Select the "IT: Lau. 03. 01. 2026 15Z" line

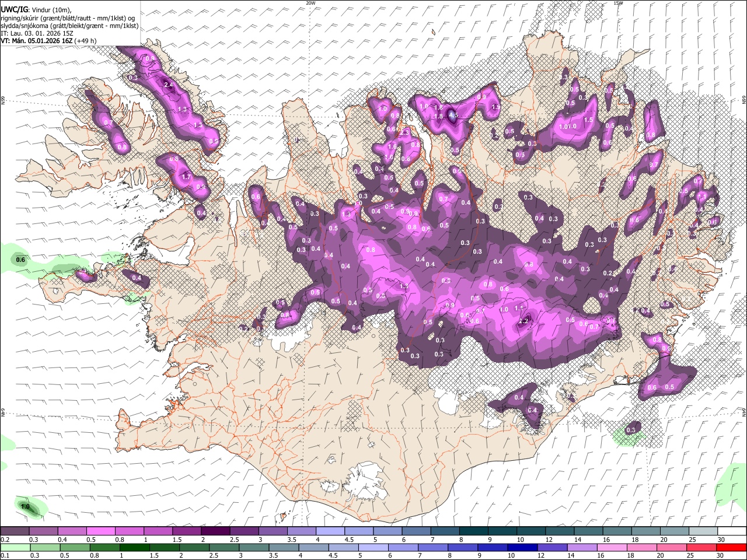[37, 33]
